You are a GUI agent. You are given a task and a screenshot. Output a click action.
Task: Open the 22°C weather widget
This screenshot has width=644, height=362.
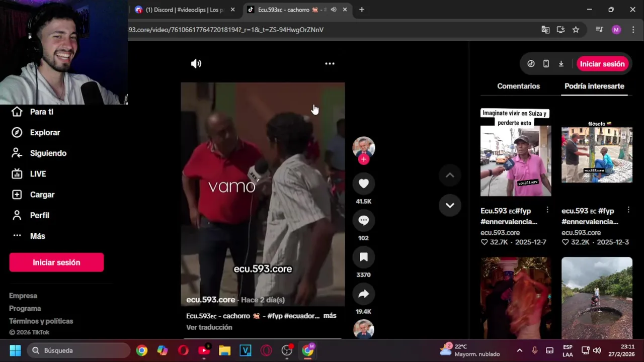(x=470, y=350)
